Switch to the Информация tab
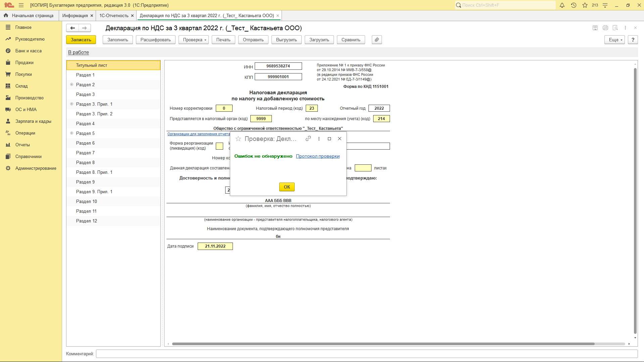The image size is (644, 362). tap(75, 16)
